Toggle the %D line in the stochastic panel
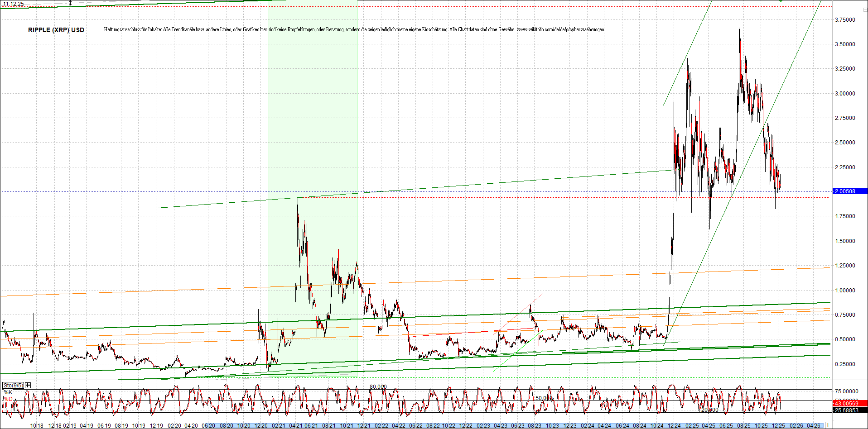This screenshot has width=868, height=429. [x=7, y=399]
